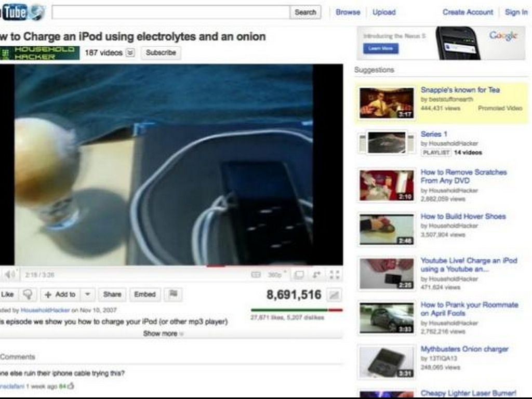This screenshot has height=399, width=532.
Task: Open the Upload menu item
Action: click(x=384, y=12)
